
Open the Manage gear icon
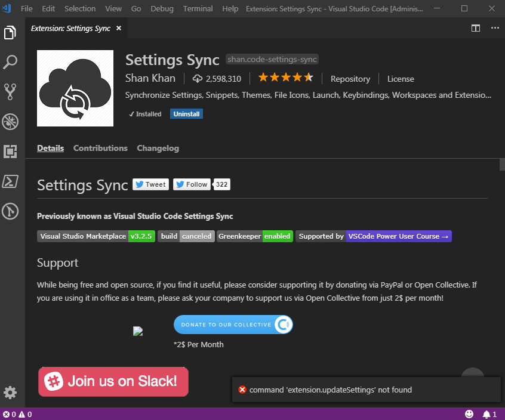coord(10,393)
